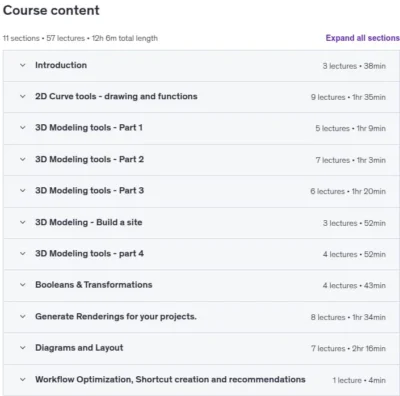Viewport: 400px width, 396px height.
Task: Click the 3D Modeling - Build a site title
Action: pos(89,222)
